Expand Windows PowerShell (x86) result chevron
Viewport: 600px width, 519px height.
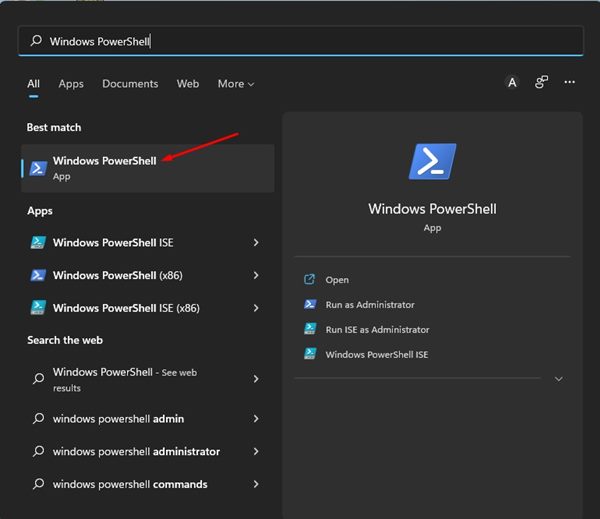[x=256, y=275]
